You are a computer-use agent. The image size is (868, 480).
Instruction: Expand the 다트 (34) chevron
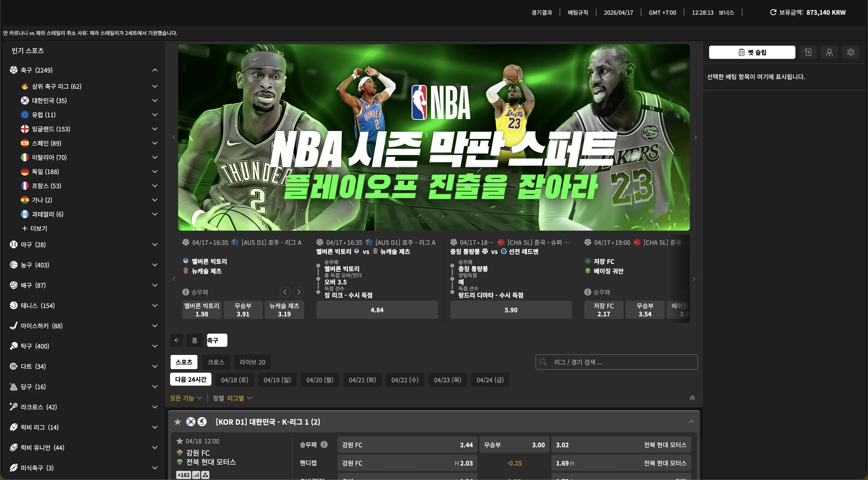coord(155,367)
